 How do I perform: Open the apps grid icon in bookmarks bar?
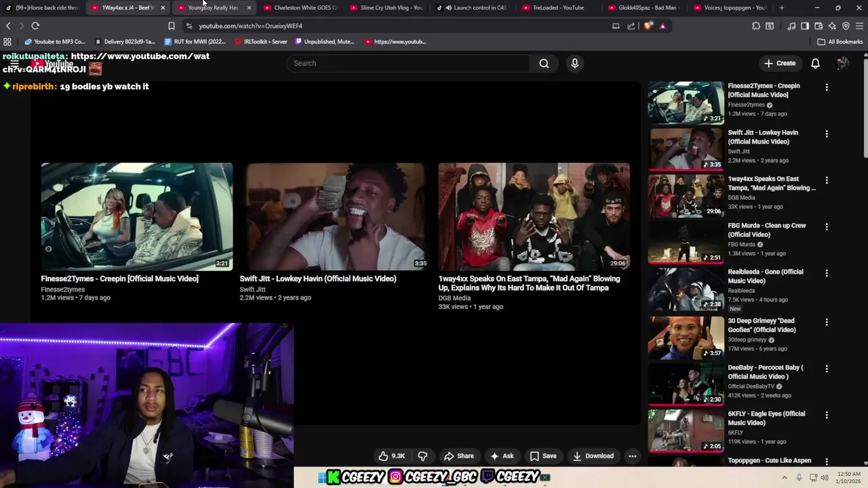pos(7,41)
